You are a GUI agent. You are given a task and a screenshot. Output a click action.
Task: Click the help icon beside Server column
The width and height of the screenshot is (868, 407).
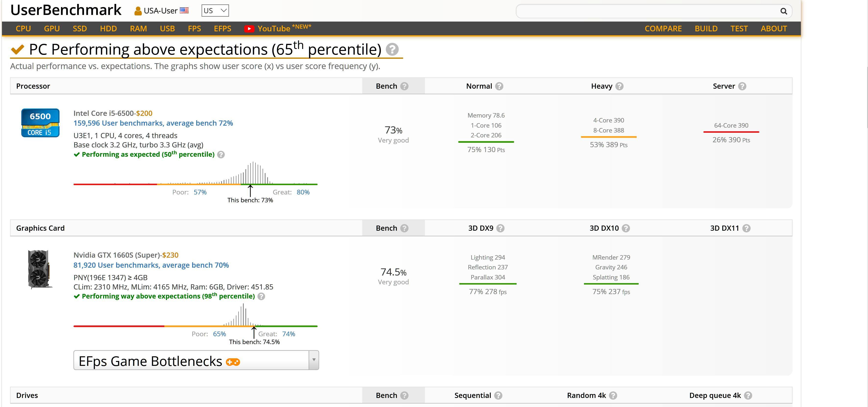coord(742,86)
